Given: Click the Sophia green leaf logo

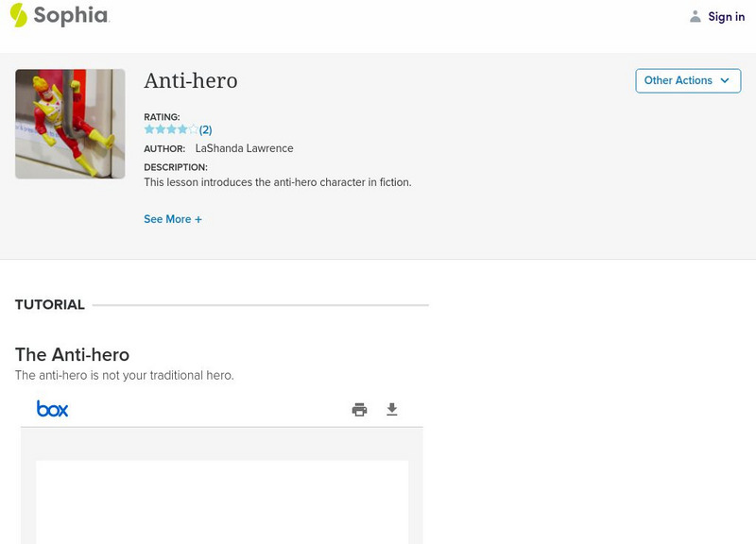Looking at the screenshot, I should pyautogui.click(x=19, y=15).
